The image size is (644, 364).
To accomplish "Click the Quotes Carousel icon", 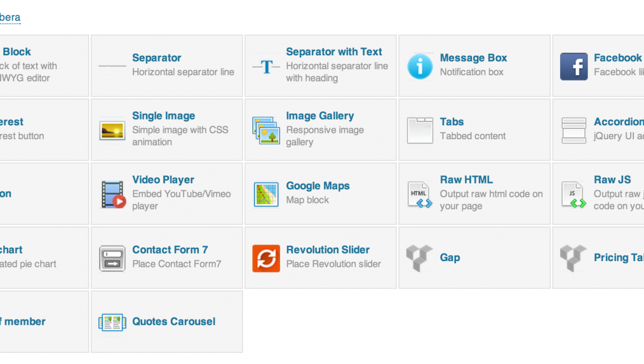I will click(112, 322).
